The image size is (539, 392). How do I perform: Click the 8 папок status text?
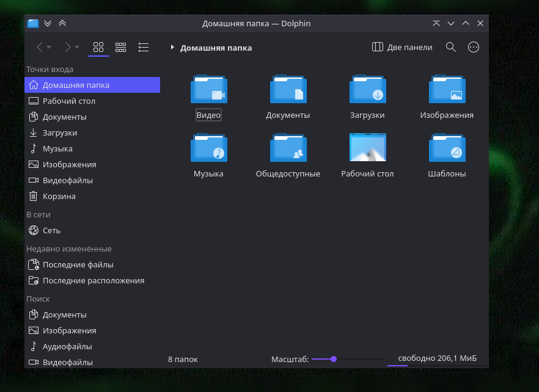[183, 360]
